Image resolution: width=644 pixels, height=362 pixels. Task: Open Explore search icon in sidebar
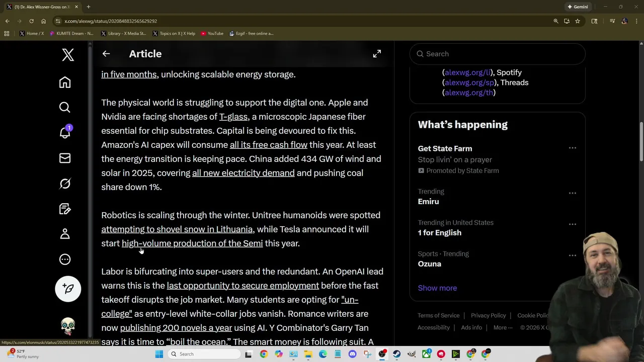pos(65,108)
